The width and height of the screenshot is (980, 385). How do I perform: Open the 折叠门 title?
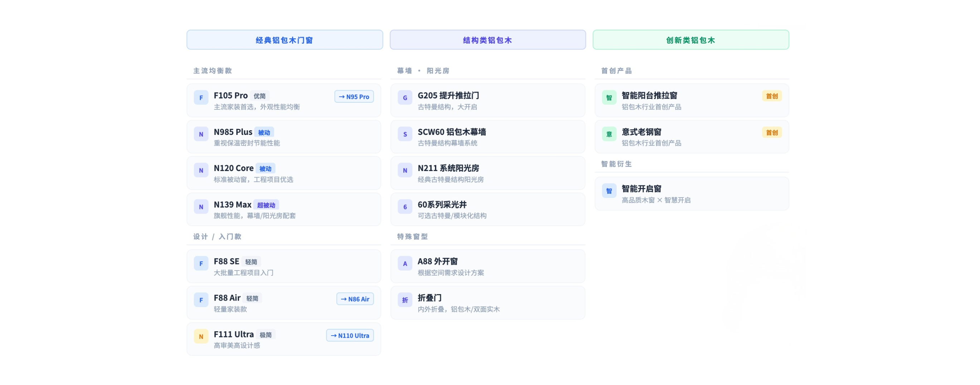pos(430,298)
